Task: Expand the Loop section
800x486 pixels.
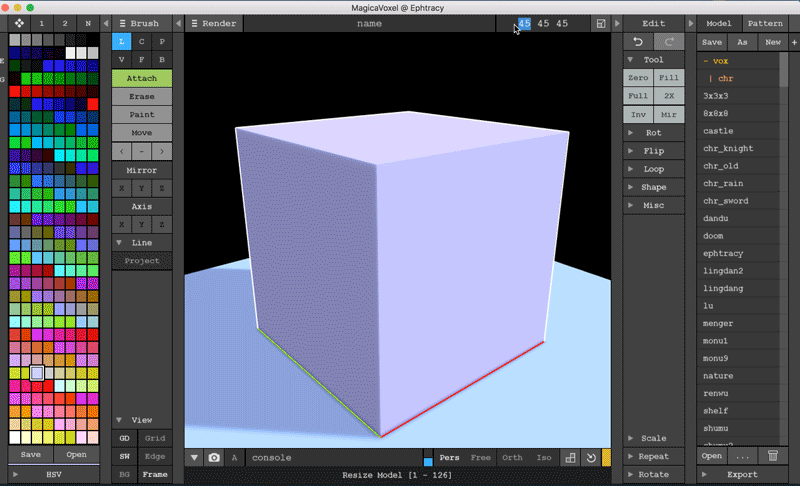Action: click(x=653, y=169)
